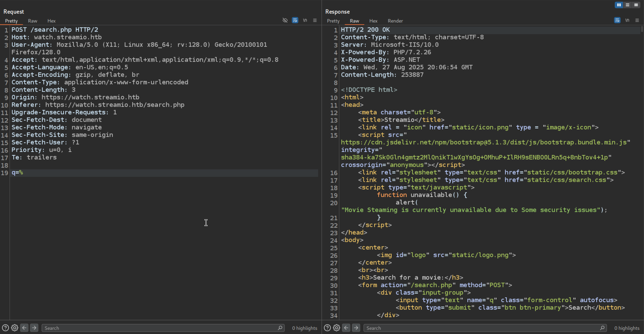
Task: Switch Request view to Raw tab
Action: (x=32, y=21)
